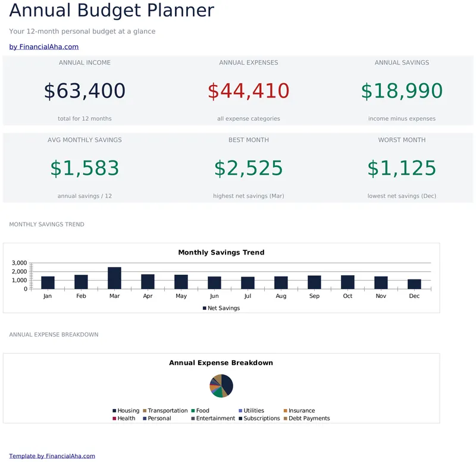
Task: Select the Sep bar in savings chart
Action: pos(315,282)
